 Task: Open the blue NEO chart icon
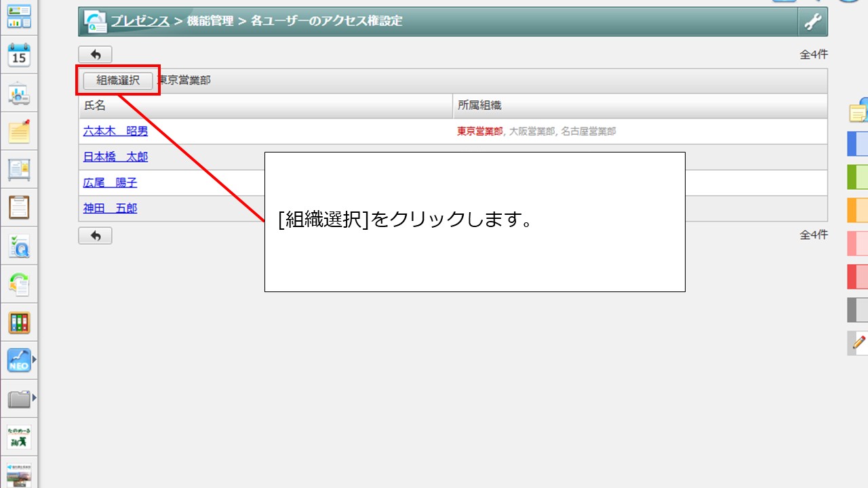(19, 361)
